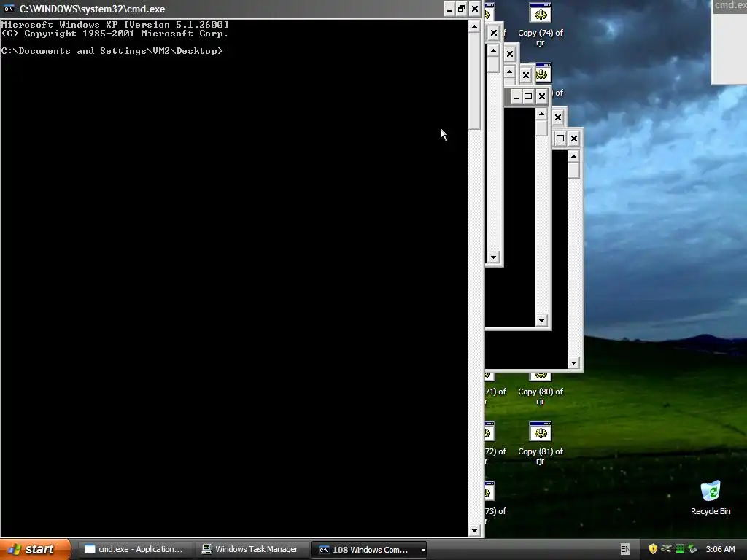Click the Safely Remove Hardware tray icon
The image size is (747, 560).
click(x=666, y=549)
